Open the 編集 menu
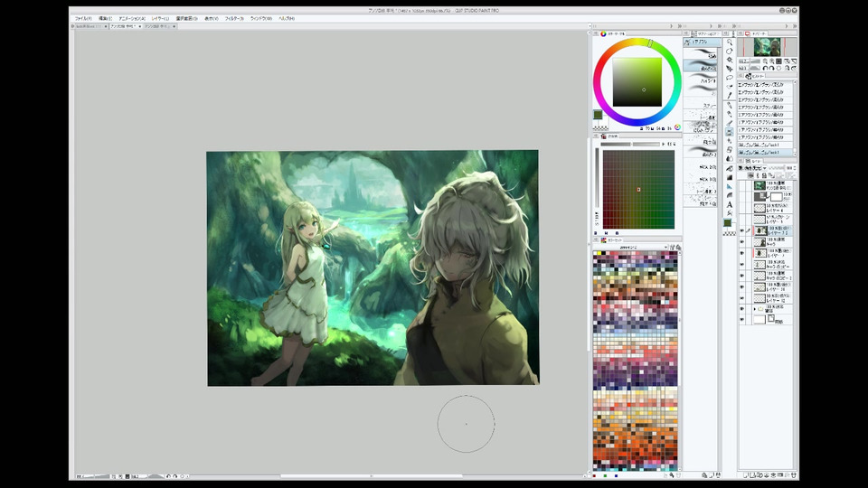The image size is (868, 488). (x=105, y=18)
